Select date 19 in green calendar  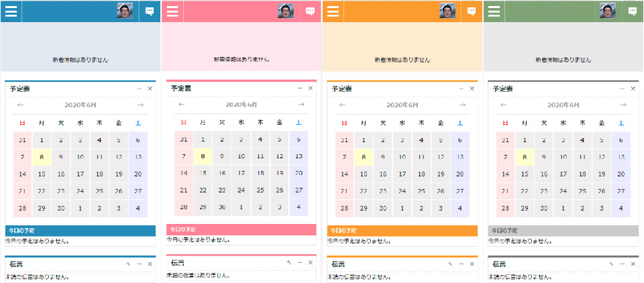coord(602,174)
